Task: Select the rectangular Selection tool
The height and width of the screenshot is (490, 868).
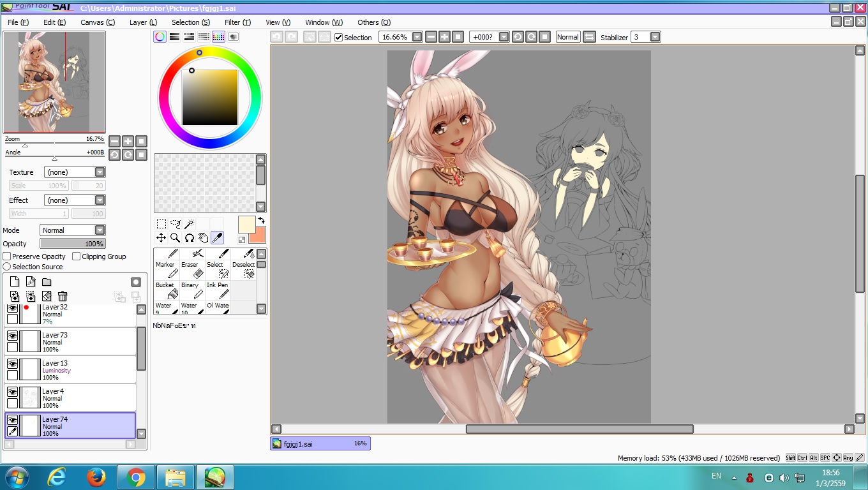Action: click(x=161, y=224)
